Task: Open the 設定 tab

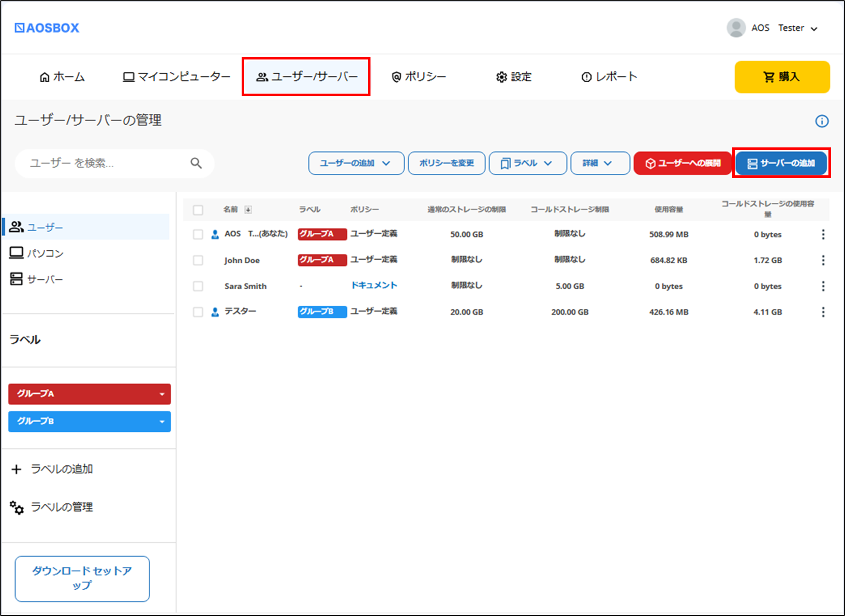Action: (x=513, y=77)
